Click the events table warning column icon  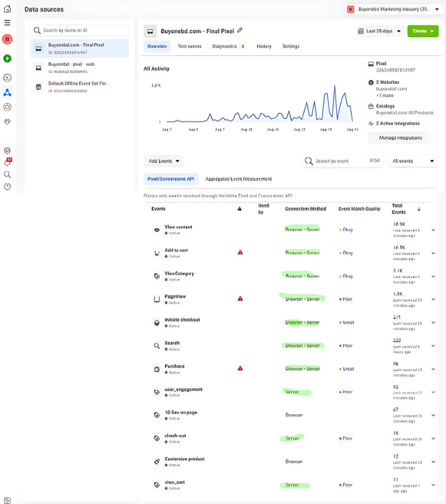[239, 209]
